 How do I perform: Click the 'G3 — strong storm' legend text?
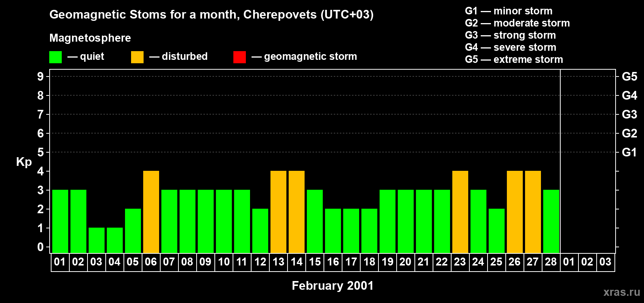(x=510, y=35)
